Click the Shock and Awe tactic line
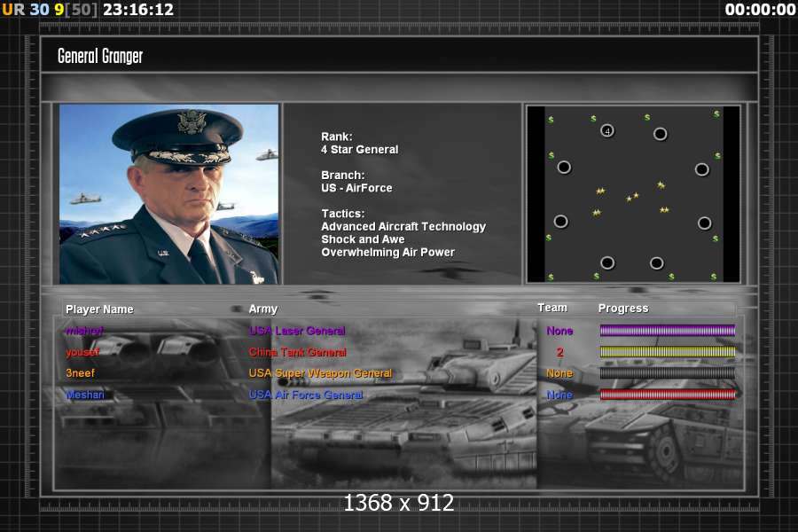The width and height of the screenshot is (798, 532). 363,239
